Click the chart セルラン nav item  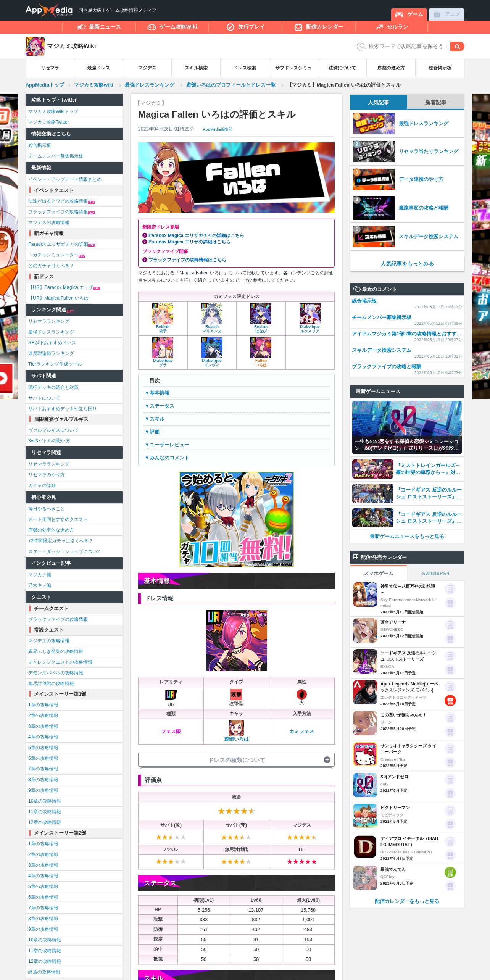[392, 27]
